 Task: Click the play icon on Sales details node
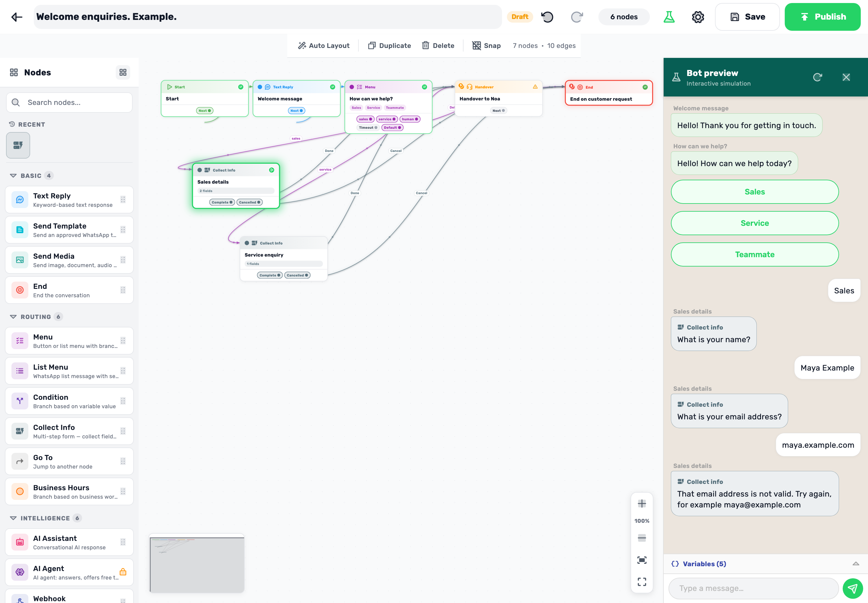point(272,170)
